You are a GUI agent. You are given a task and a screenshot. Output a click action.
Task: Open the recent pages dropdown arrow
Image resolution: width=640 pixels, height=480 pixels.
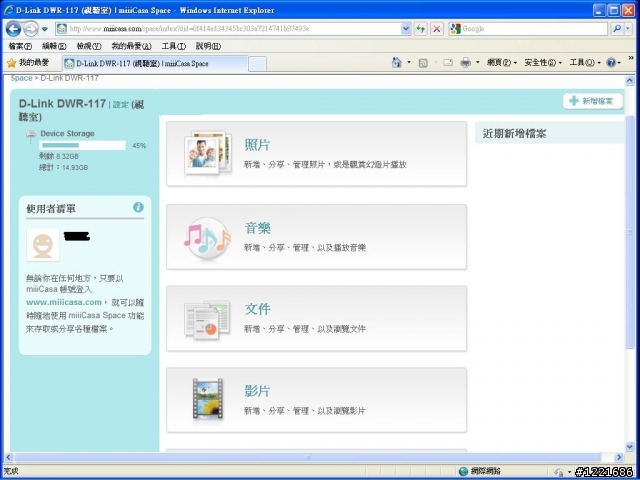pos(44,29)
